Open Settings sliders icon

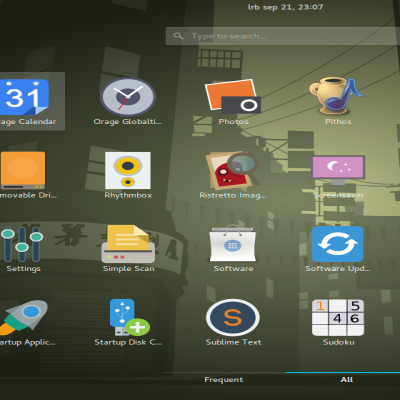click(22, 244)
